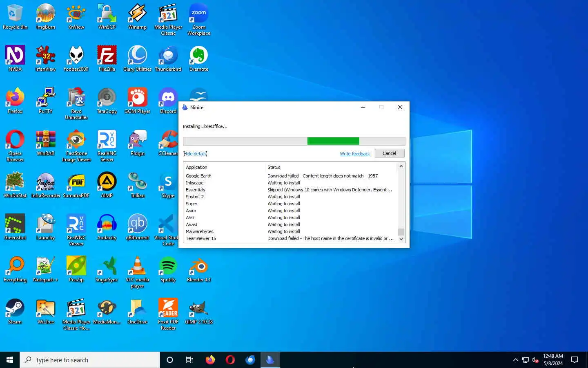Open the Windows Start menu
Screen dimensions: 588x368
[x=10, y=360]
